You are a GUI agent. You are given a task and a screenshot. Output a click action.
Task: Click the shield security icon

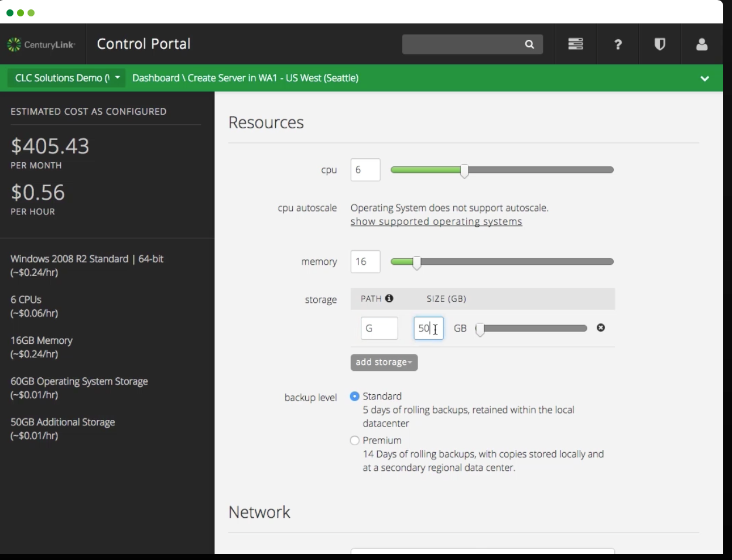pyautogui.click(x=660, y=45)
